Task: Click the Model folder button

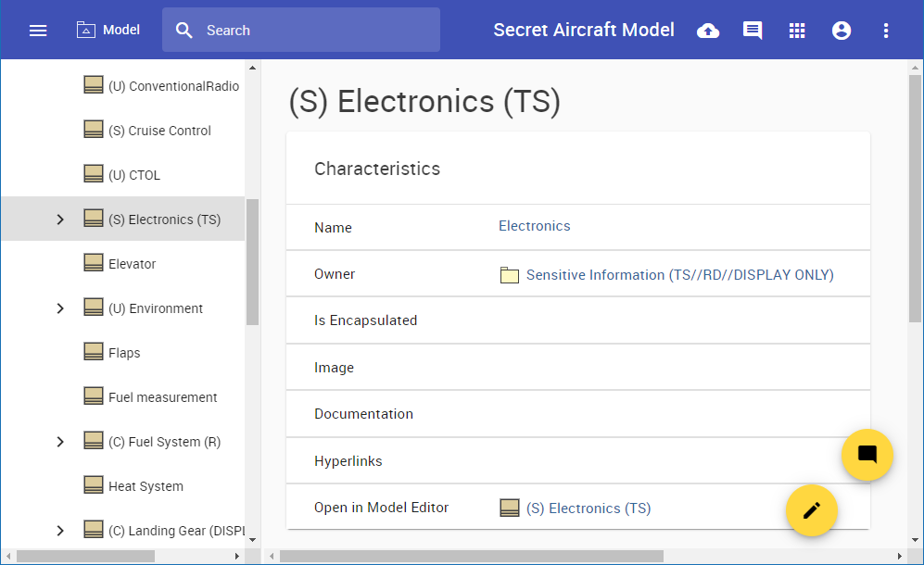Action: pyautogui.click(x=108, y=31)
